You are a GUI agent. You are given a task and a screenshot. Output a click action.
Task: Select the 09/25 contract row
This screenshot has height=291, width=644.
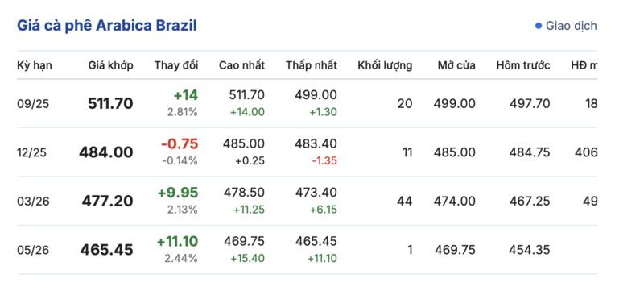(x=307, y=103)
